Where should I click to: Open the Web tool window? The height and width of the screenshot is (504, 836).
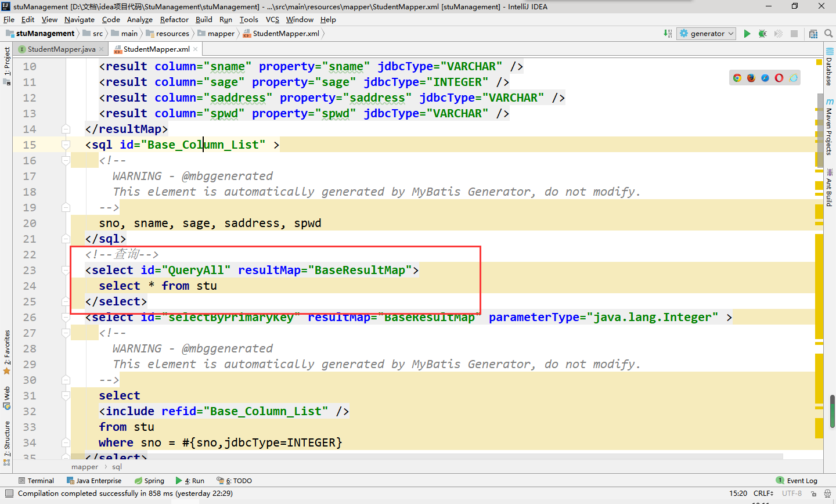(7, 398)
